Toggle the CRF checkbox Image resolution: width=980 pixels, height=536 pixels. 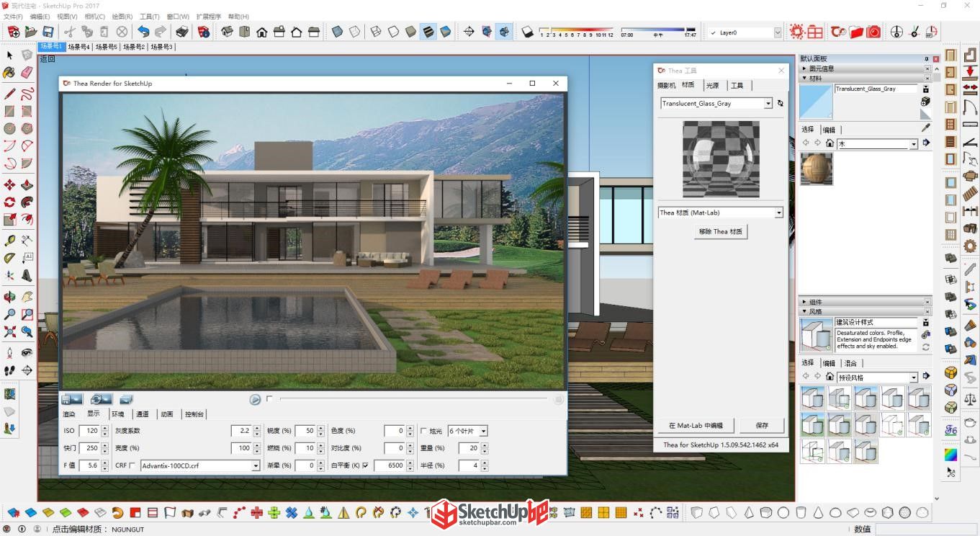[132, 465]
